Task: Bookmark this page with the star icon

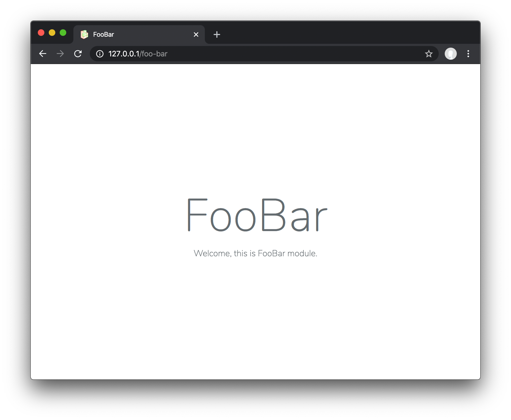Action: 429,54
